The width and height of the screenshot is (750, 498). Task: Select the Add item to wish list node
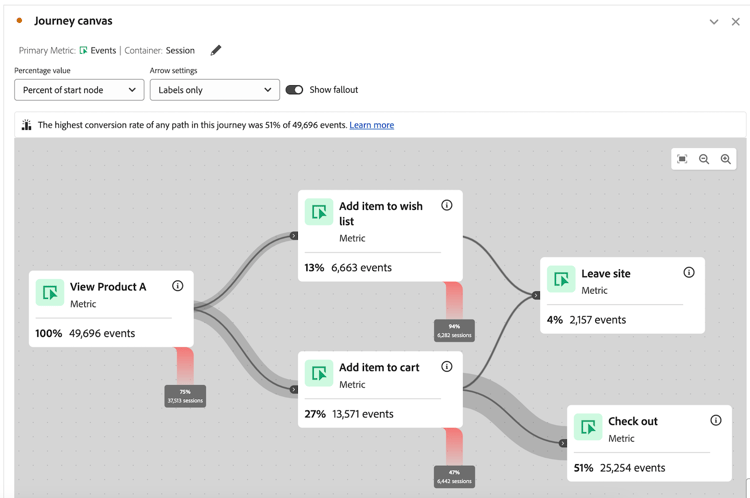(x=380, y=236)
